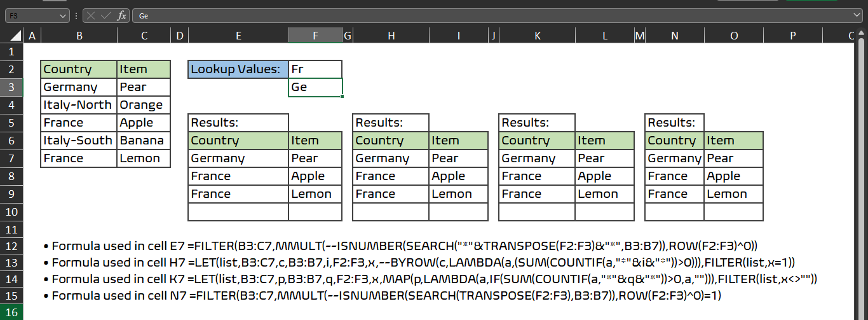Select Lemon result in column L
868x320 pixels.
click(605, 194)
